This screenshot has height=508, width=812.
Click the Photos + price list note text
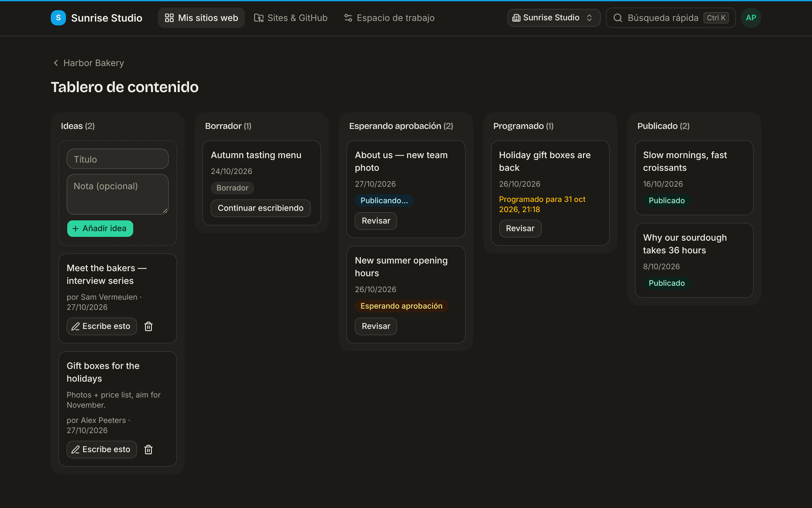click(x=114, y=400)
